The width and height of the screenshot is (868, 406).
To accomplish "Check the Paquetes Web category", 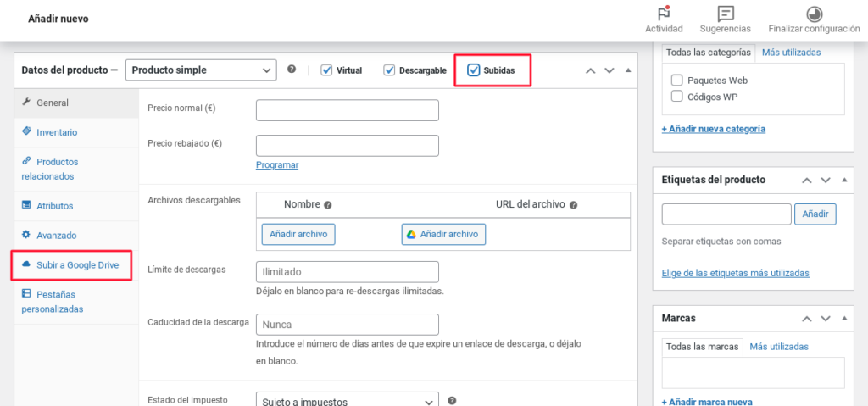I will 676,80.
